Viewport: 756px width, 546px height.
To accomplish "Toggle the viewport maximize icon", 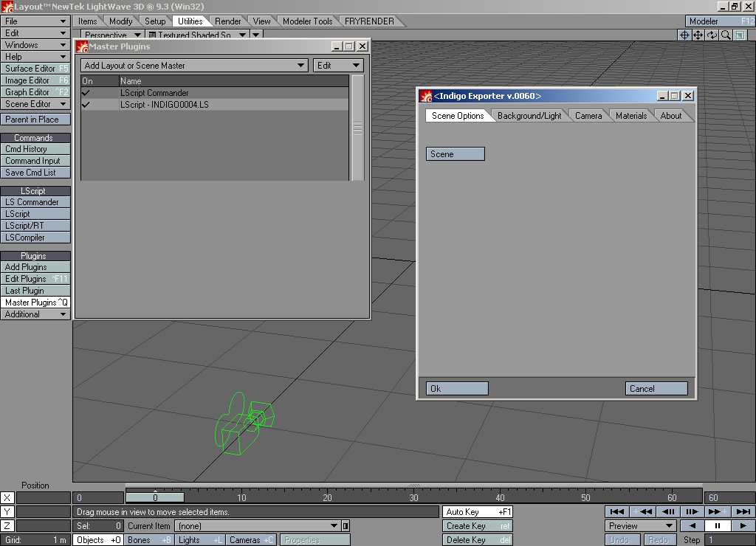I will point(740,35).
